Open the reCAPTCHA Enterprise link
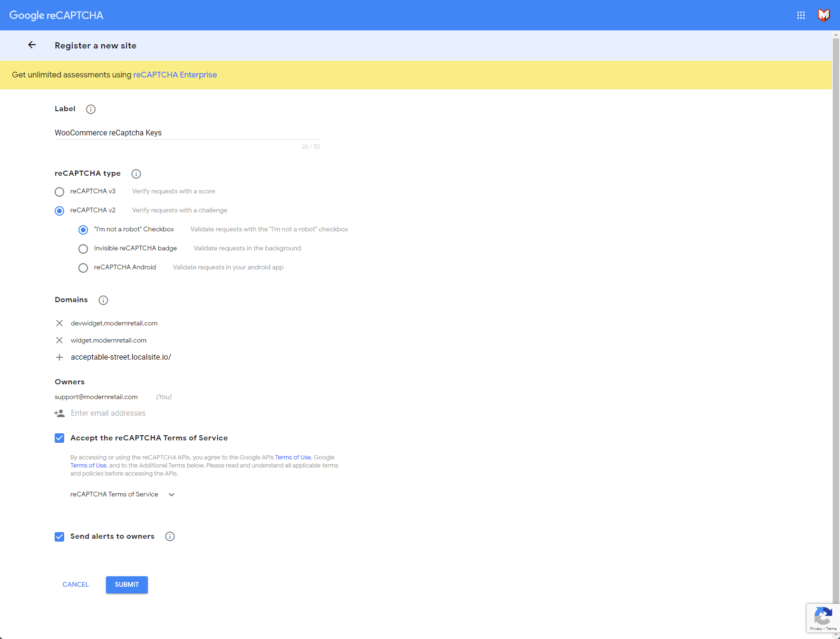This screenshot has width=840, height=639. click(x=175, y=75)
